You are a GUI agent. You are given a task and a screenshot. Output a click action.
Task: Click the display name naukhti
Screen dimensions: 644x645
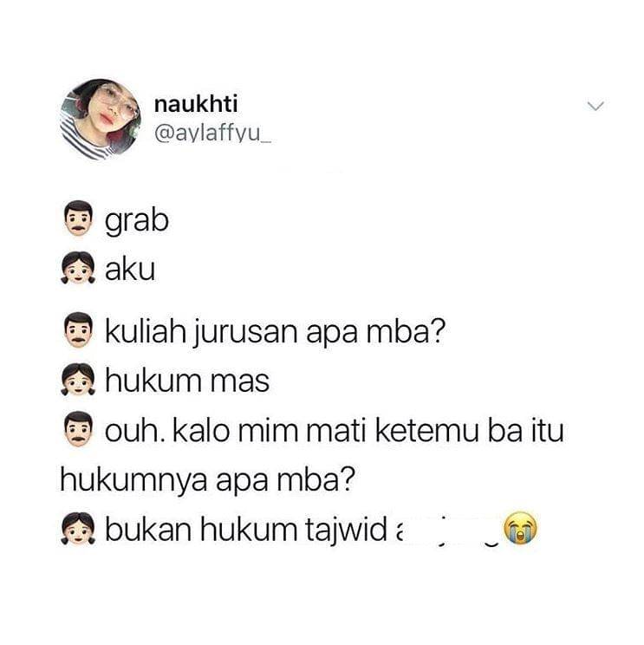pyautogui.click(x=196, y=103)
